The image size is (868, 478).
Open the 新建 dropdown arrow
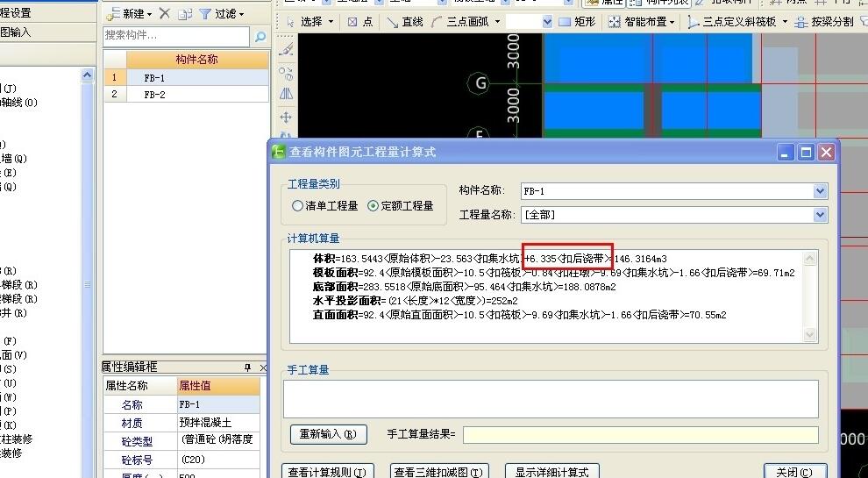coord(149,14)
